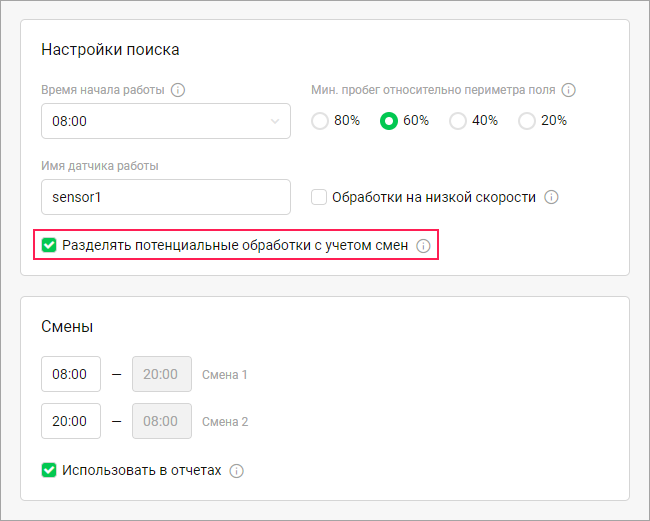Click info icon beside "Использовать в отчетах"
Image resolution: width=650 pixels, height=521 pixels.
coord(236,470)
